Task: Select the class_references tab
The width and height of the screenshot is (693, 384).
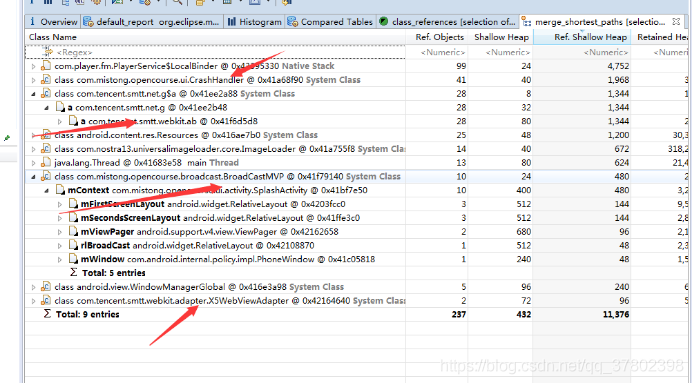Action: [x=448, y=22]
